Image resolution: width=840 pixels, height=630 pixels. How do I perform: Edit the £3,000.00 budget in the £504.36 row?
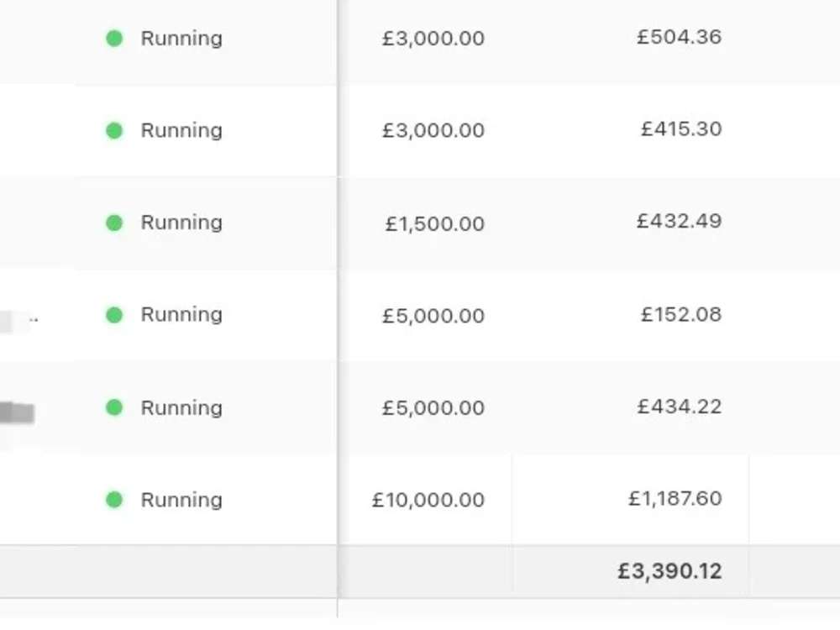pos(433,39)
